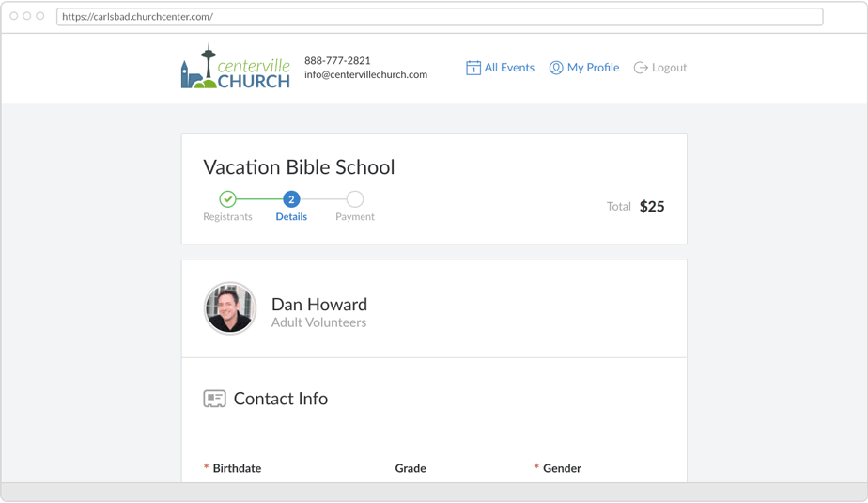Viewport: 868px width, 503px height.
Task: Click the Payment step label
Action: 354,217
